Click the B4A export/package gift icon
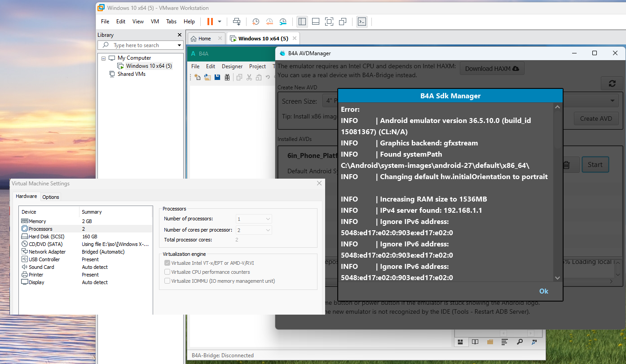Image resolution: width=626 pixels, height=364 pixels. click(x=227, y=77)
